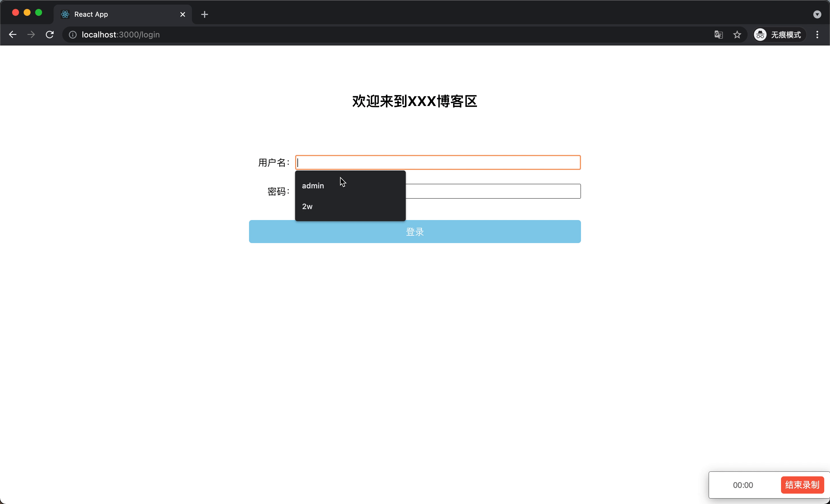Click the 无痕模式 incognito badge

pos(786,34)
